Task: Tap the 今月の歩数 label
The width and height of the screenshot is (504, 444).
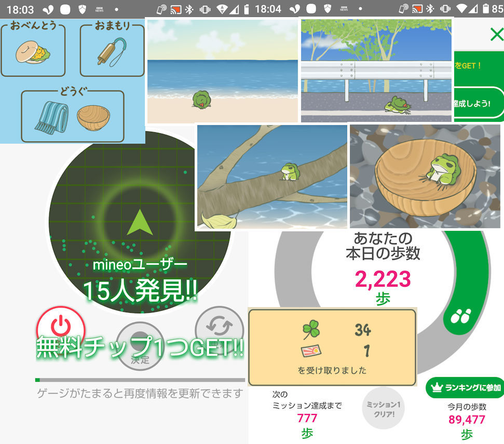Action: point(467,407)
